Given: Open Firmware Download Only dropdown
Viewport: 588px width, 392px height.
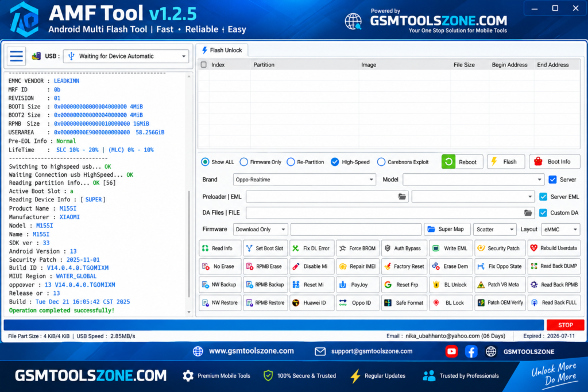Looking at the screenshot, I should (260, 230).
